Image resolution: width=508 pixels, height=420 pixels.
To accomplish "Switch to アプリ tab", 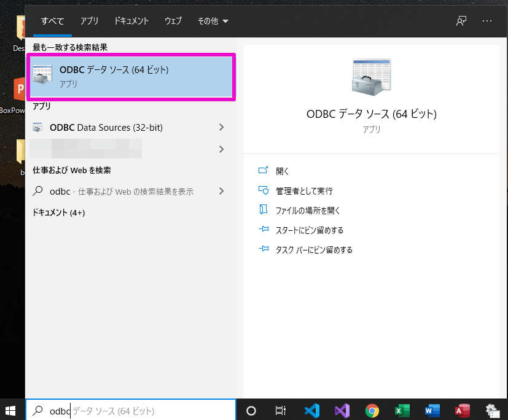I will coord(89,21).
